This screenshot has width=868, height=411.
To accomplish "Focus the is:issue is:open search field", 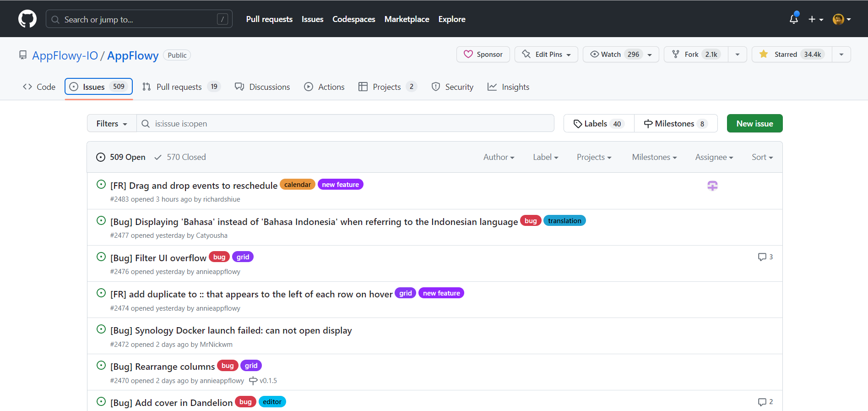I will coord(345,123).
